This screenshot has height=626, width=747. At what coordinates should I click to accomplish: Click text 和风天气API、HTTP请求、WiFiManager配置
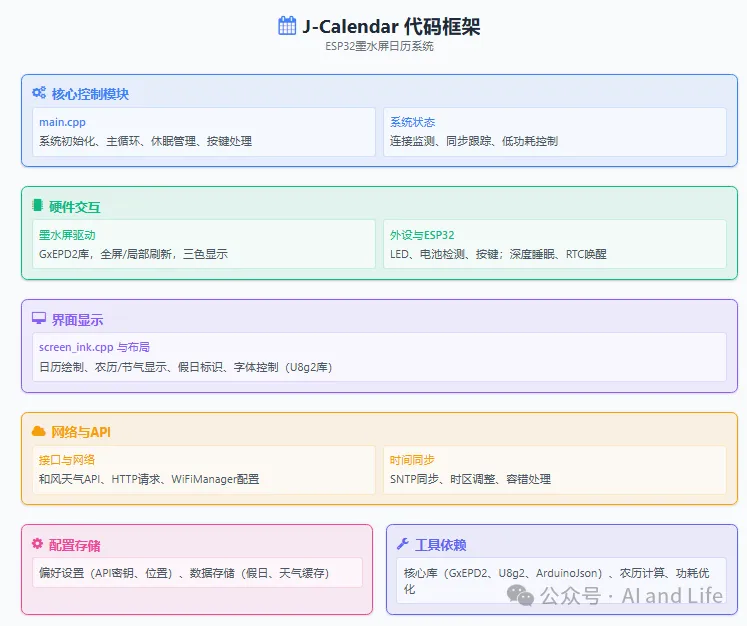click(149, 479)
